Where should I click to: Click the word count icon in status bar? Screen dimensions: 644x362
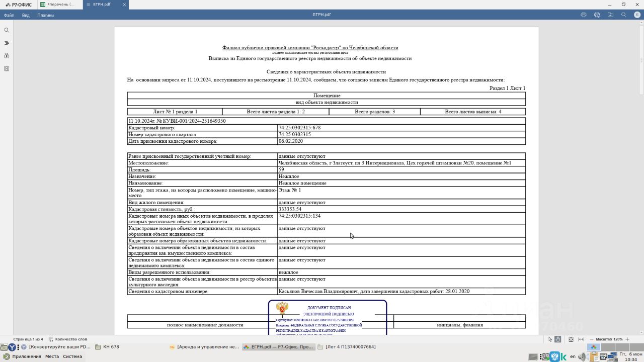(x=50, y=339)
